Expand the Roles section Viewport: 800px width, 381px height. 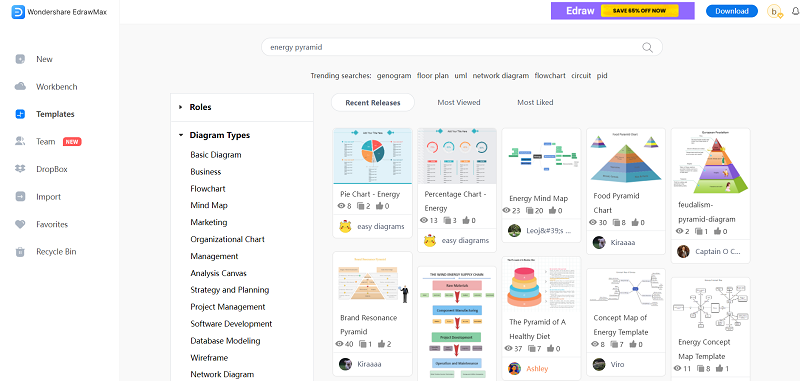click(180, 107)
